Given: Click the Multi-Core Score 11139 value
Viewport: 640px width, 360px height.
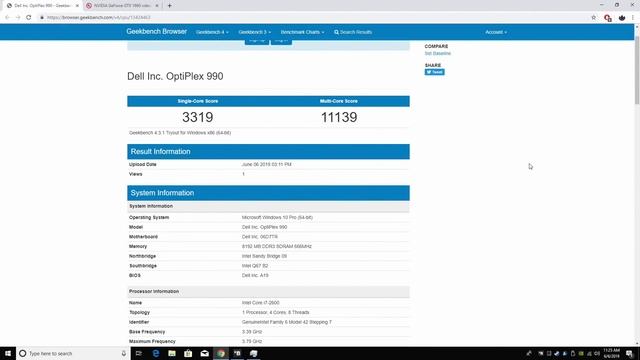Looking at the screenshot, I should pyautogui.click(x=339, y=117).
